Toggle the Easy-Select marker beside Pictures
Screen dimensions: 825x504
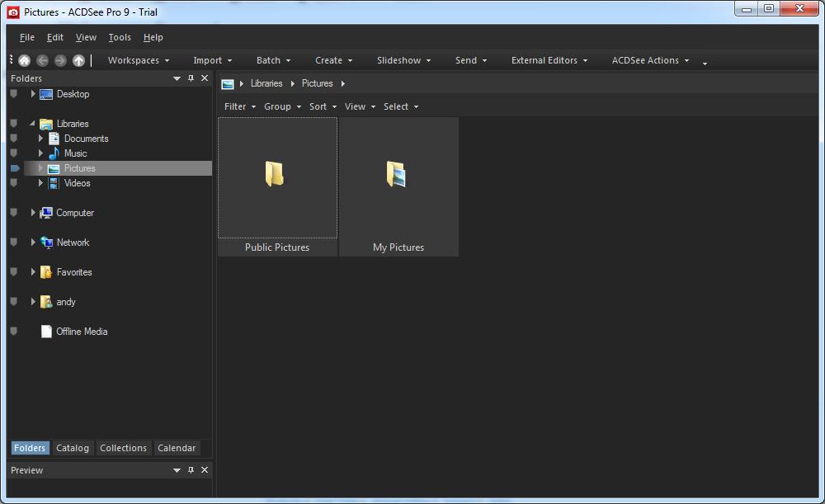click(13, 168)
